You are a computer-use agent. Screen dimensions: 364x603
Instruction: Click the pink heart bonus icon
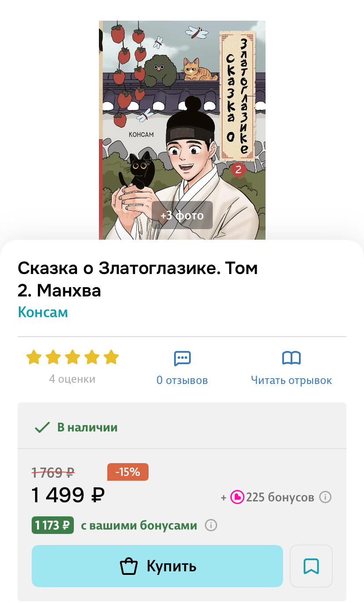[x=237, y=497]
